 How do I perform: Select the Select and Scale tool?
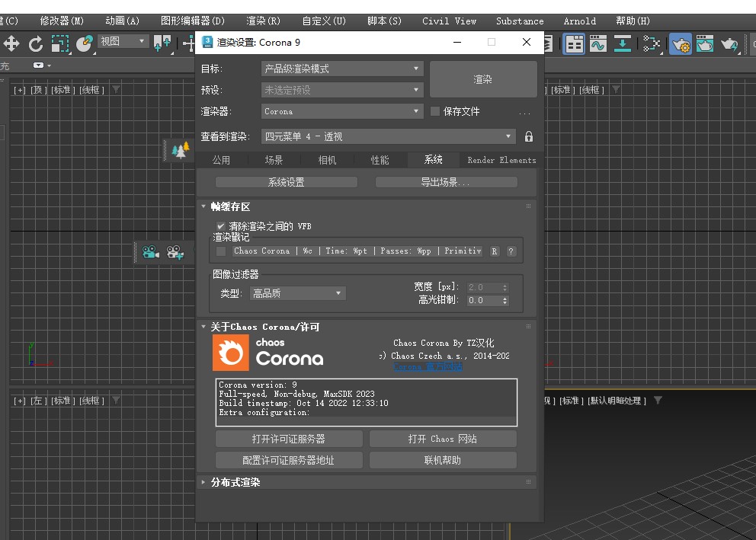pos(60,43)
